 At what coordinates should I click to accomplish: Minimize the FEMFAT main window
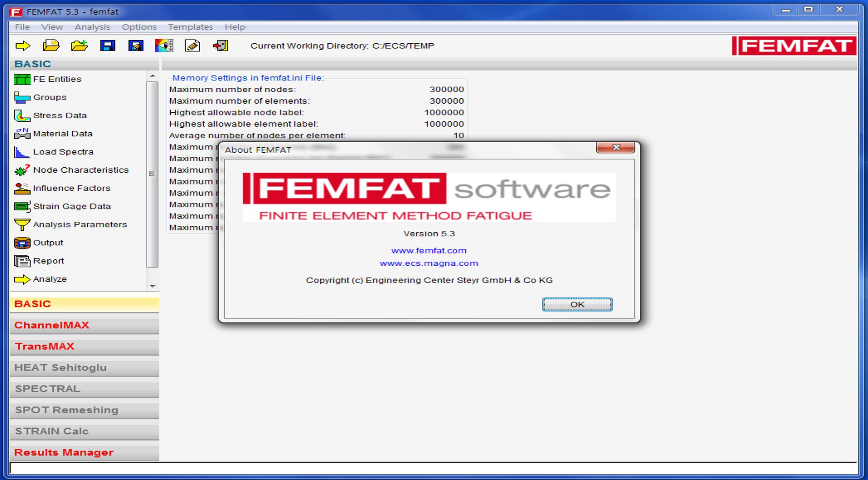(786, 10)
